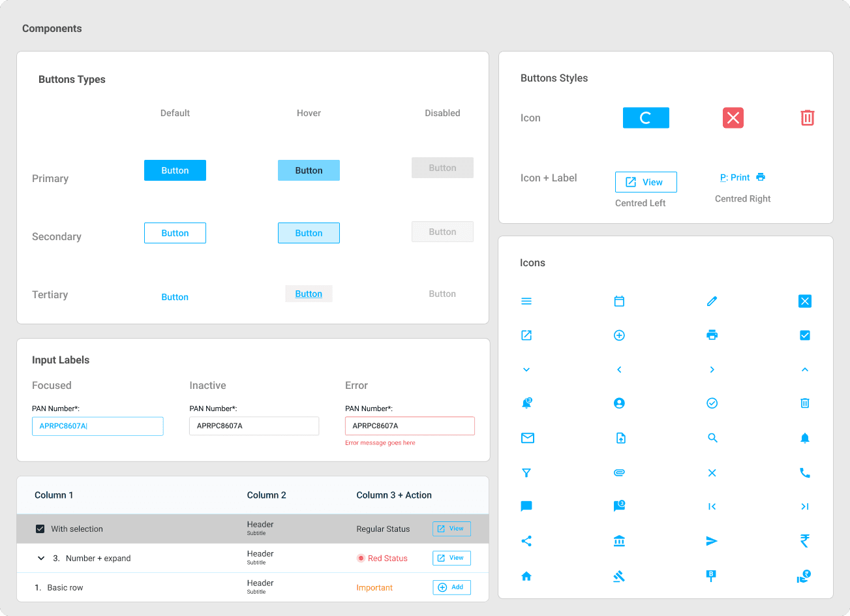Image resolution: width=850 pixels, height=616 pixels.
Task: Click the rupee currency icon
Action: pyautogui.click(x=805, y=541)
